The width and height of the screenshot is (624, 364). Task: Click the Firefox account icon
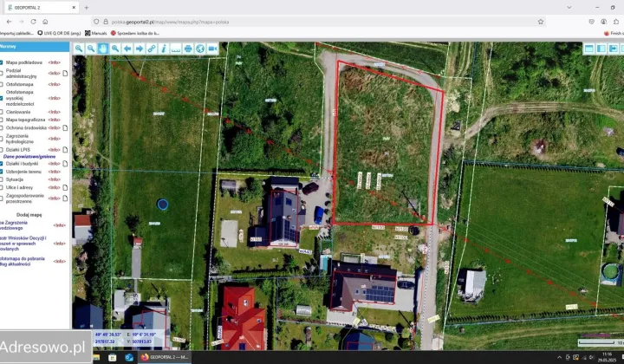[604, 22]
